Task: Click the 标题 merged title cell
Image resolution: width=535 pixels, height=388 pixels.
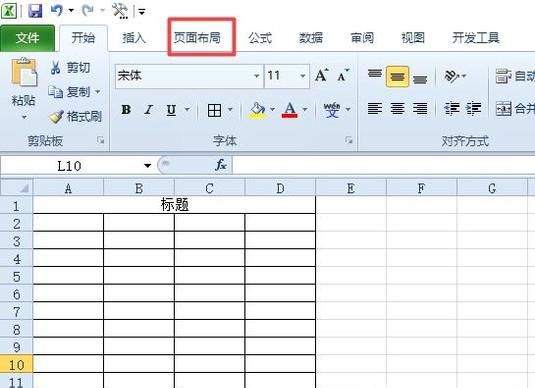Action: point(174,205)
